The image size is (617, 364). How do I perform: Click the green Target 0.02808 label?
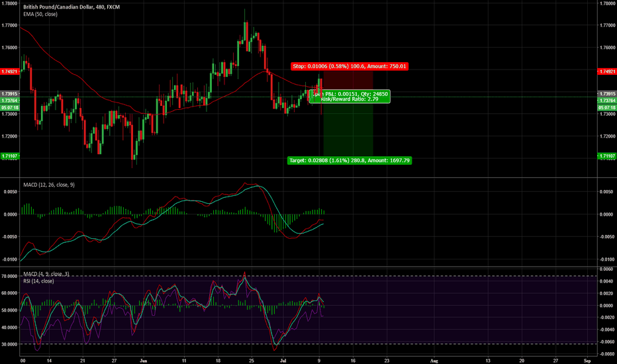tap(350, 160)
